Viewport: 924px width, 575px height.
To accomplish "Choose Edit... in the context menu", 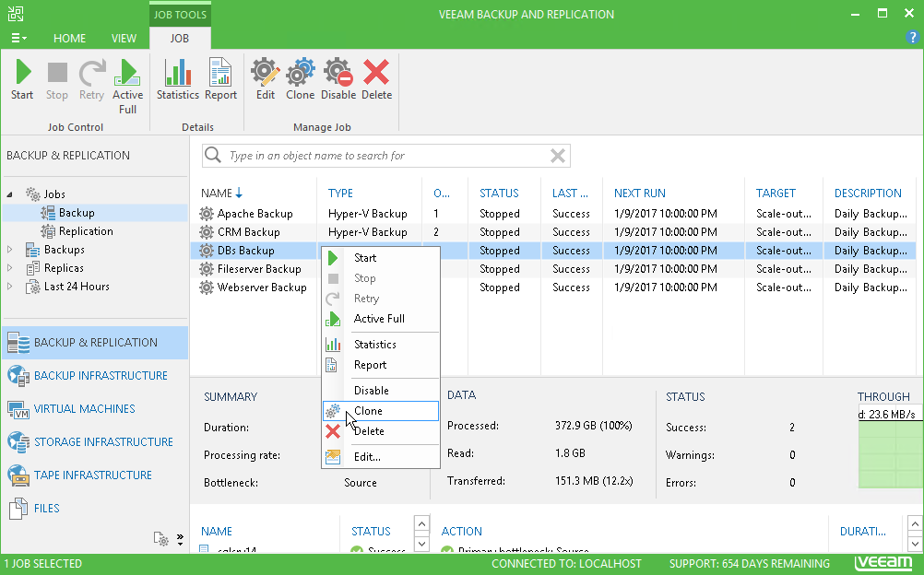I will (x=381, y=456).
